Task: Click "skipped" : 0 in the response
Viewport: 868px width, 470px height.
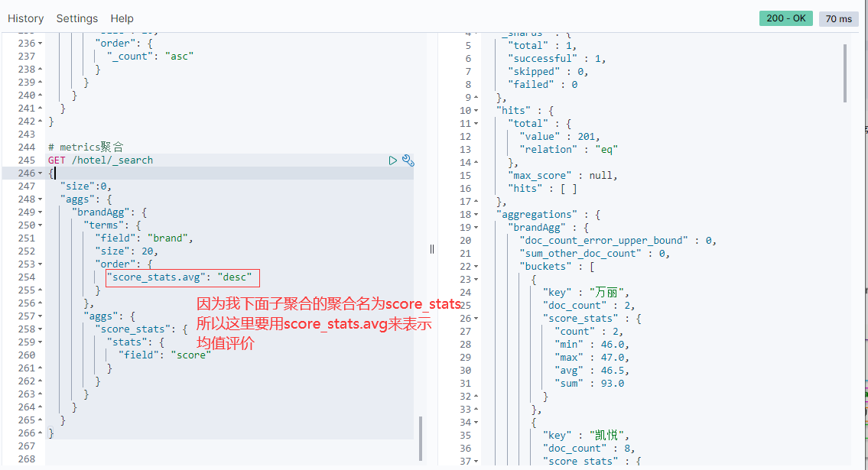Action: point(548,72)
